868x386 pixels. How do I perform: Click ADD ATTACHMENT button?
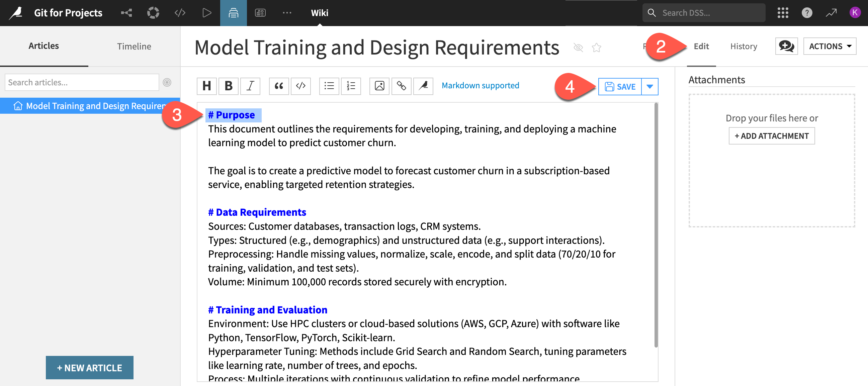(x=772, y=135)
